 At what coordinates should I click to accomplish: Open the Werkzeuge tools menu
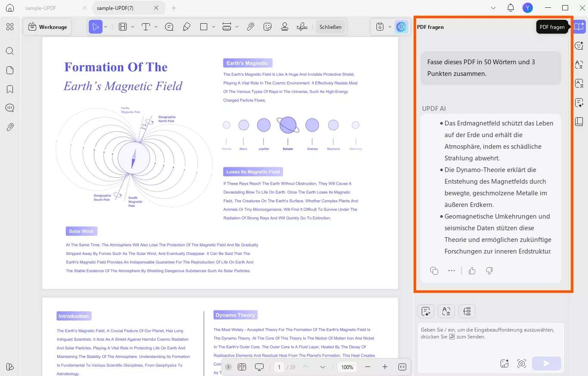pos(48,27)
